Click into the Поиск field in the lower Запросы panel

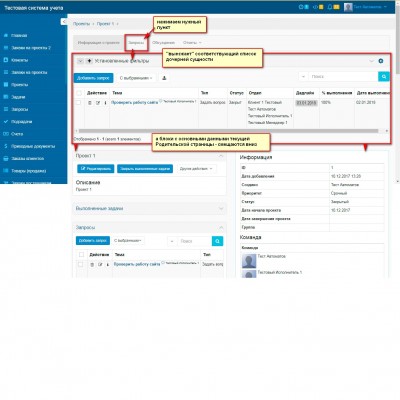coord(194,241)
